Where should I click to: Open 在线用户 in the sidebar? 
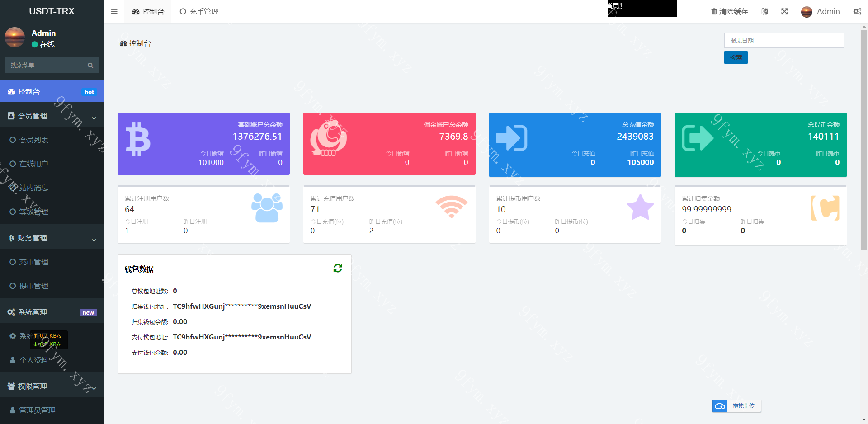click(x=52, y=164)
